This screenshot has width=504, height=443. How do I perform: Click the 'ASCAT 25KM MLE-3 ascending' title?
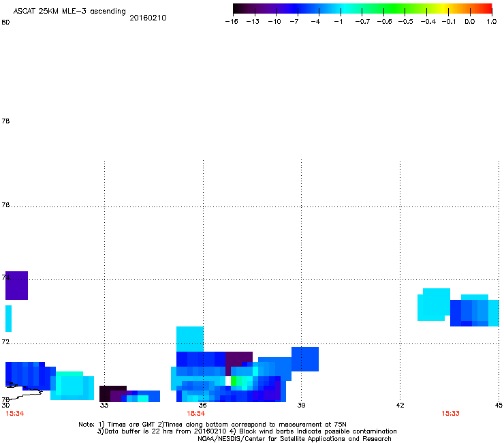pyautogui.click(x=69, y=11)
